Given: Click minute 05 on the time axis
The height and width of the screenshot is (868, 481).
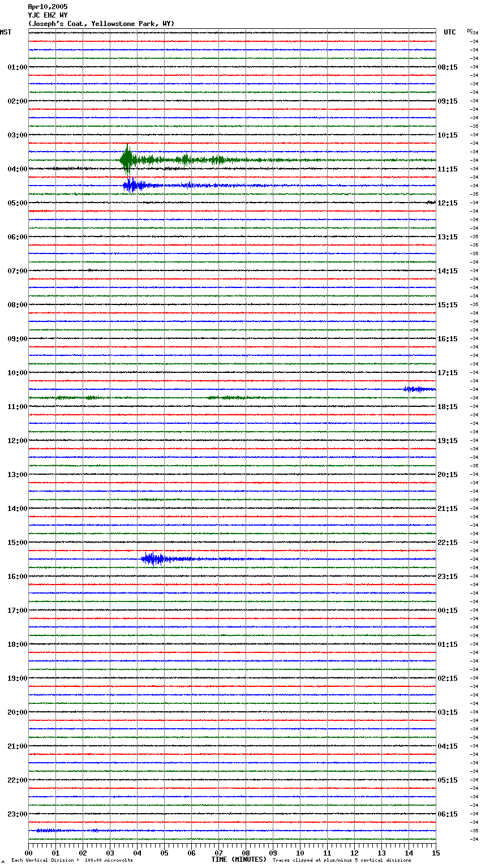Looking at the screenshot, I should [164, 853].
